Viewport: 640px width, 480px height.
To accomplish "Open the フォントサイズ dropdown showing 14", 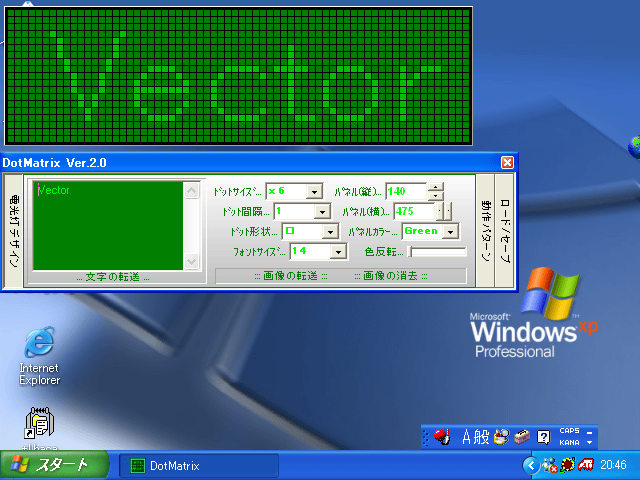I will (338, 252).
